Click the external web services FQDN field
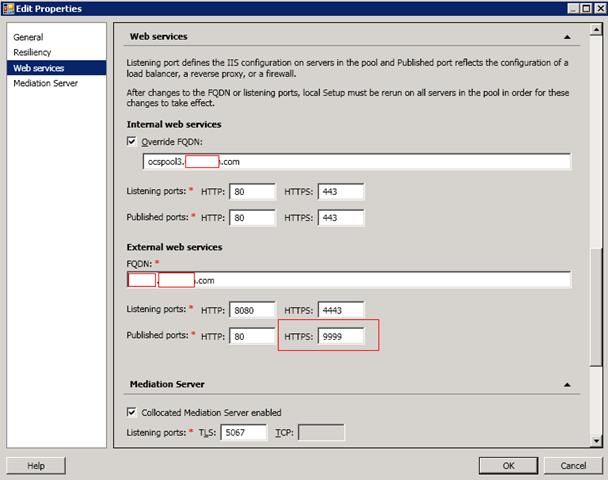Screen dimensions: 608x480 pyautogui.click(x=349, y=280)
